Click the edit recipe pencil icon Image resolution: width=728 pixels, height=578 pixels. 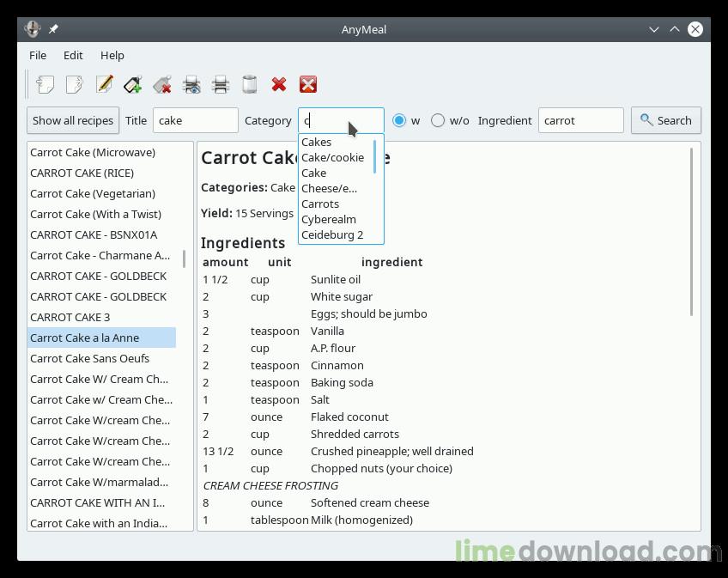tap(104, 84)
